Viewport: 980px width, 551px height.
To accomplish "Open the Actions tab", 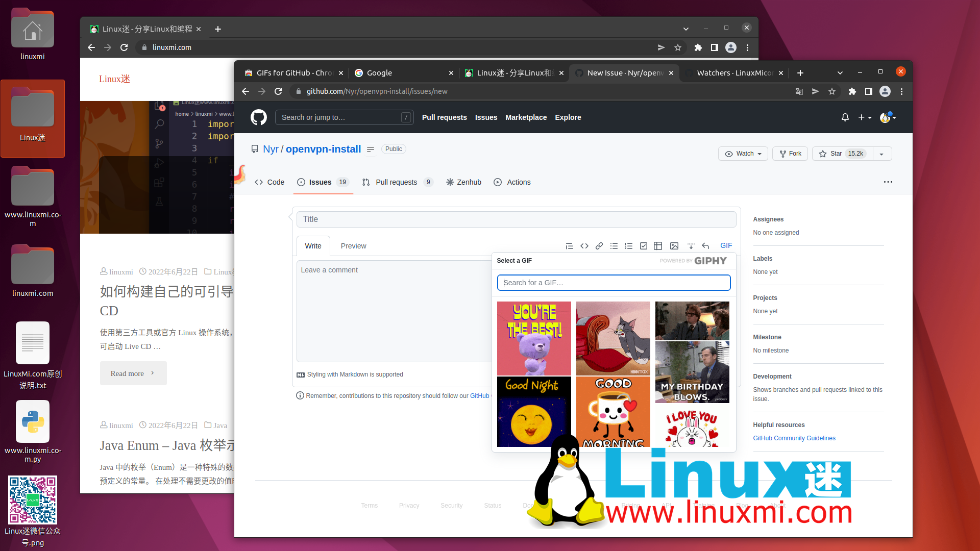I will click(x=512, y=182).
